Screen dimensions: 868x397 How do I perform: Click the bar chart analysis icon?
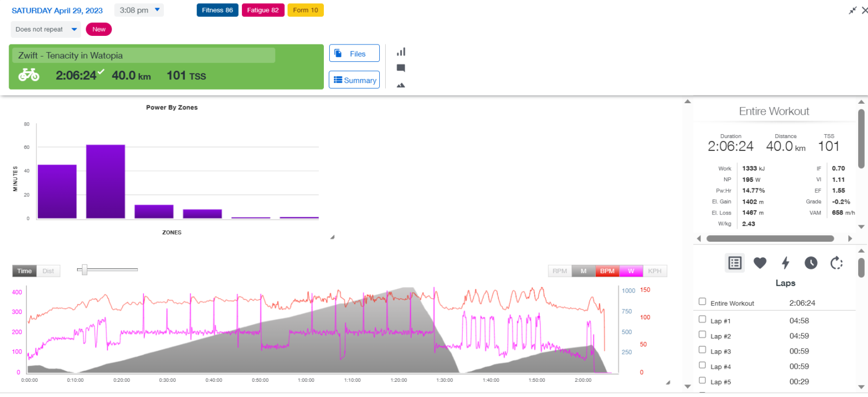point(401,52)
